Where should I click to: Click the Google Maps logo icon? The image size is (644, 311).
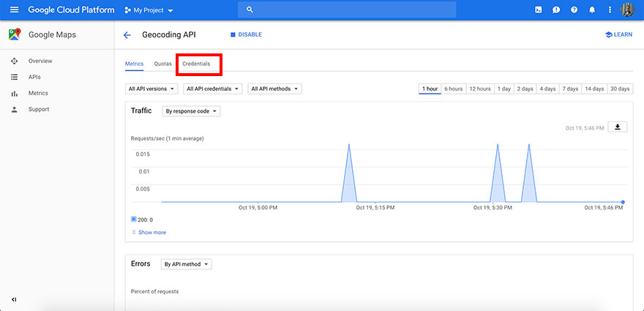coord(15,34)
